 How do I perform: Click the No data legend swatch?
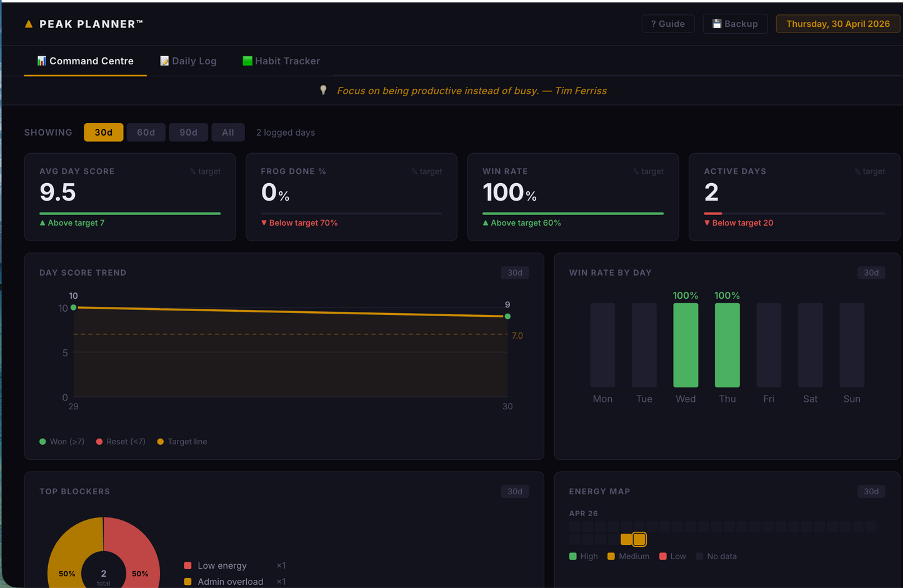(700, 556)
